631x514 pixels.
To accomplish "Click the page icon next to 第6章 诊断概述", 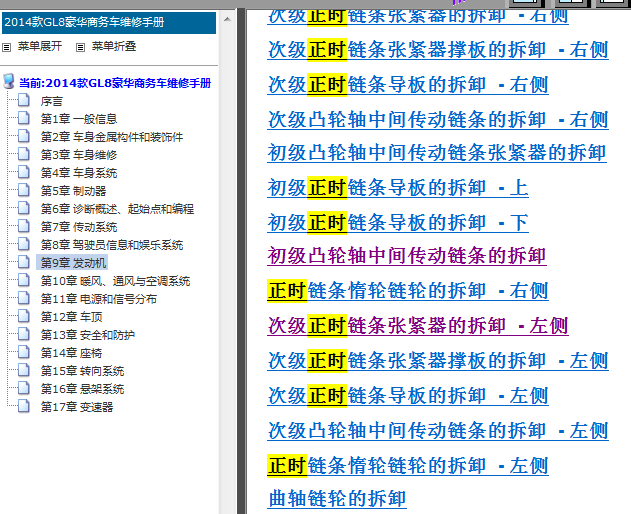I will click(24, 208).
